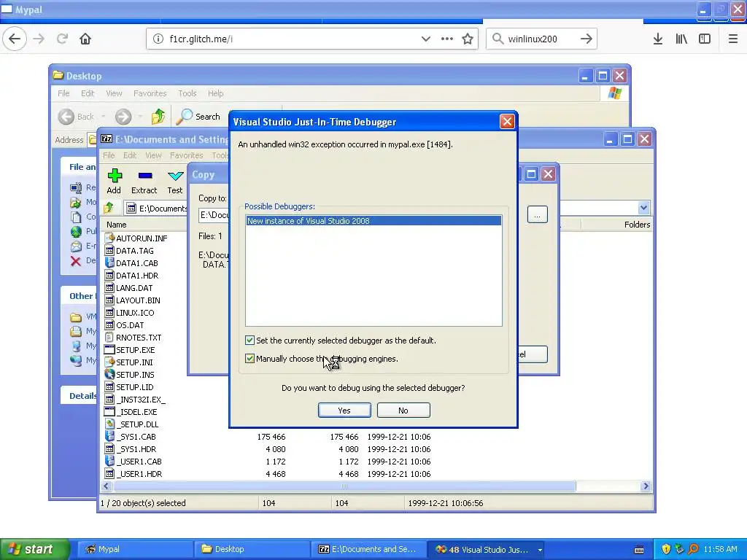Open Search in Desktop explorer toolbar
The image size is (747, 560).
[x=198, y=117]
